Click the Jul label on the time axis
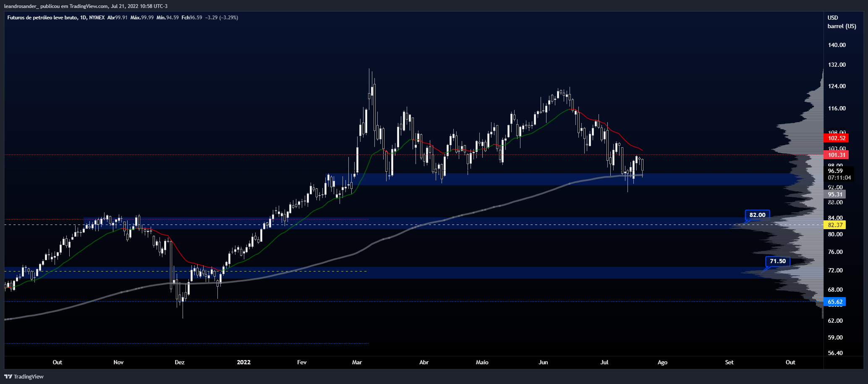This screenshot has width=868, height=384. pos(604,362)
